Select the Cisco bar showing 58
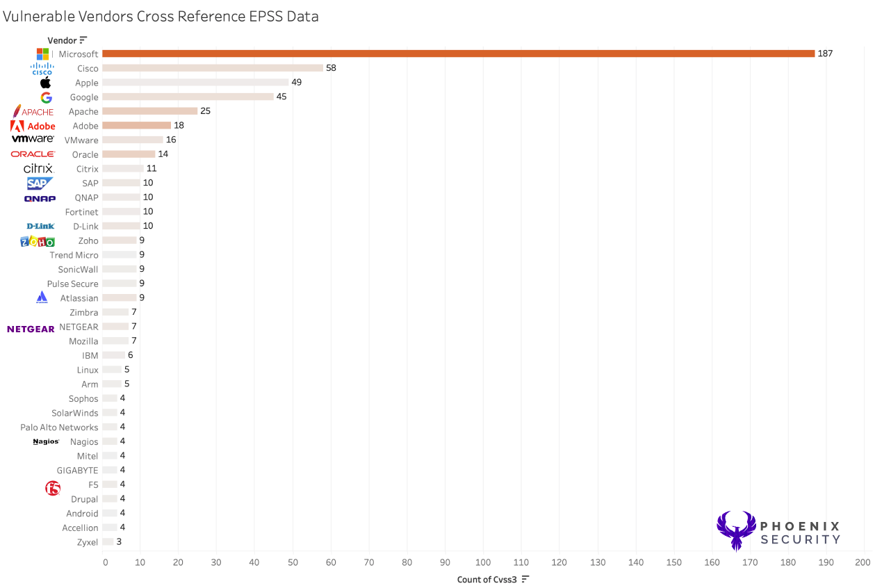Image resolution: width=875 pixels, height=588 pixels. point(213,68)
